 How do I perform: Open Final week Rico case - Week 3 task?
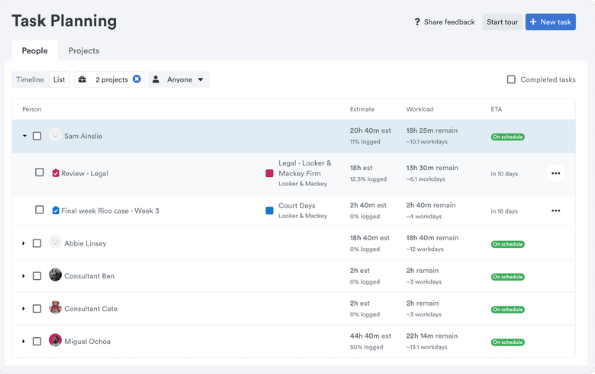[110, 211]
